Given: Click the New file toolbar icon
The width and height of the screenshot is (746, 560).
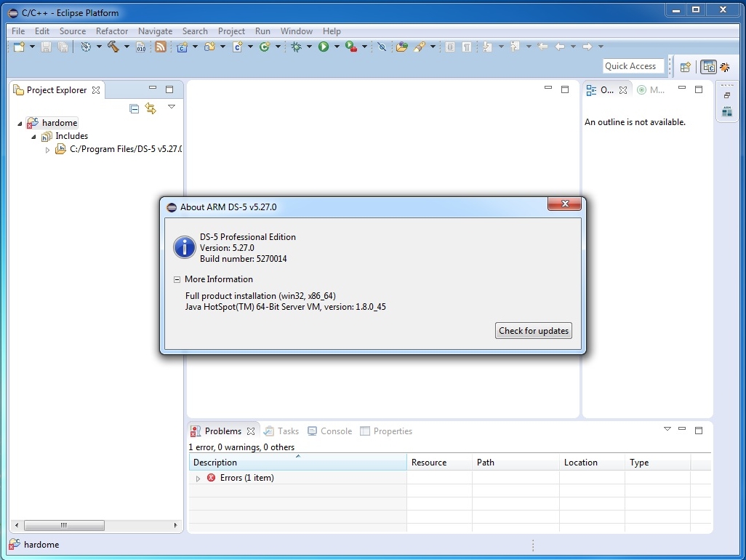Looking at the screenshot, I should (x=19, y=47).
